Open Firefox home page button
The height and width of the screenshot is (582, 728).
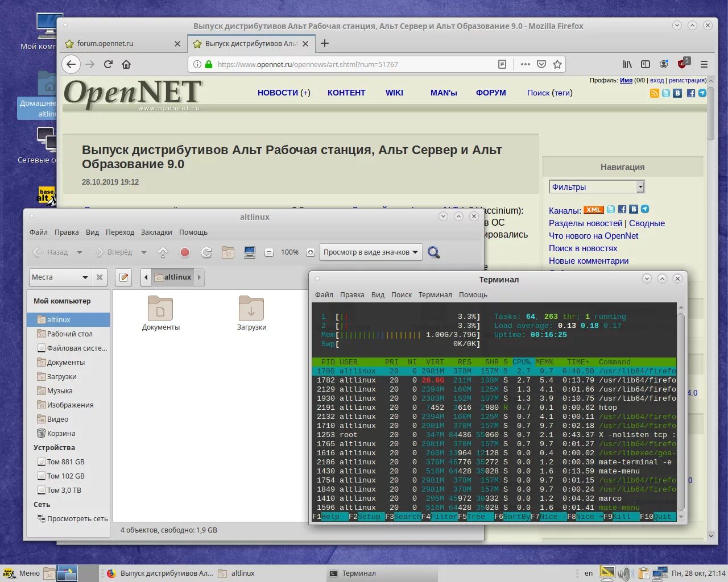click(x=126, y=64)
